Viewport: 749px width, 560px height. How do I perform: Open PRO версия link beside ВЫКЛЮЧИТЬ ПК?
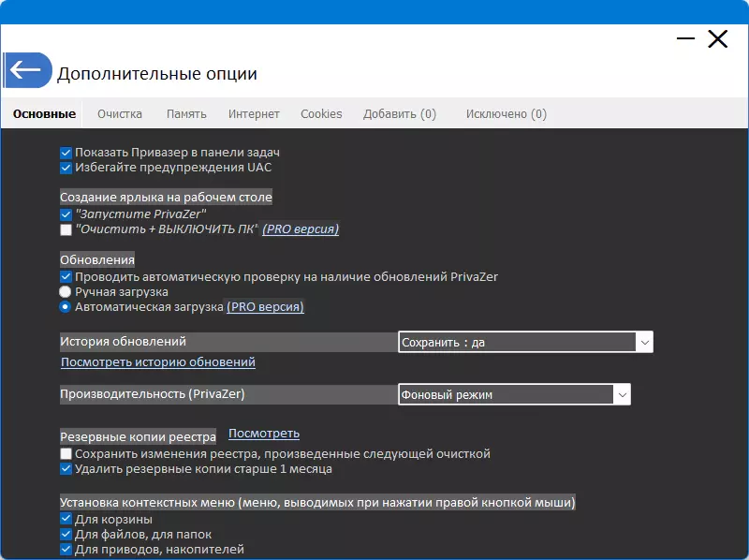(301, 229)
